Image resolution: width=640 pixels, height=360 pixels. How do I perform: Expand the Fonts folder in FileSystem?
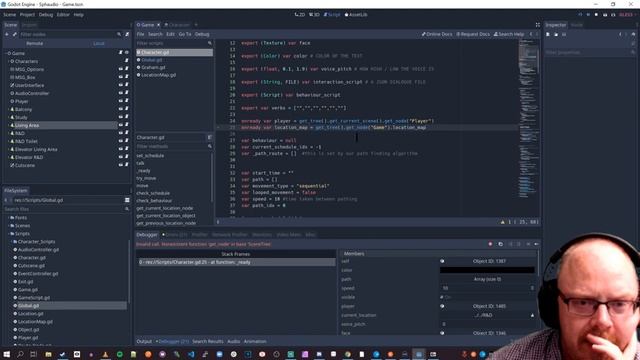(9, 218)
